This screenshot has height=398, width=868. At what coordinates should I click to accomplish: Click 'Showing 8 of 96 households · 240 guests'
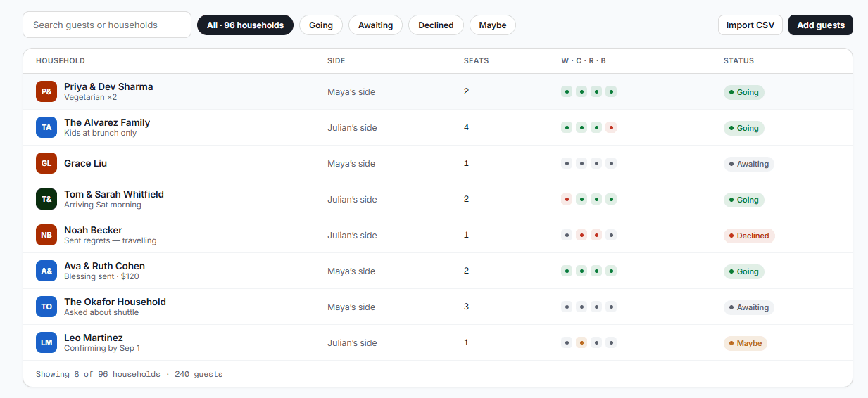click(x=129, y=374)
